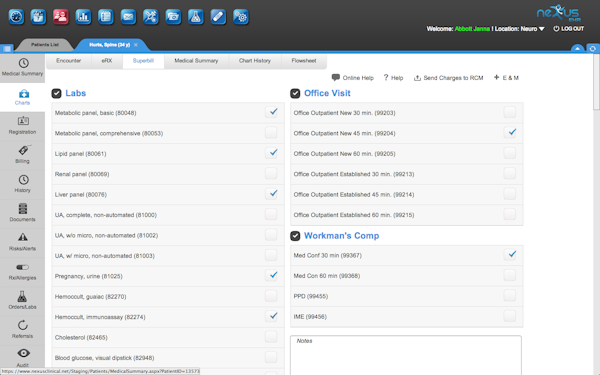Click the Nexus EHR logo
Viewport: 600px width, 375px height.
[x=558, y=13]
